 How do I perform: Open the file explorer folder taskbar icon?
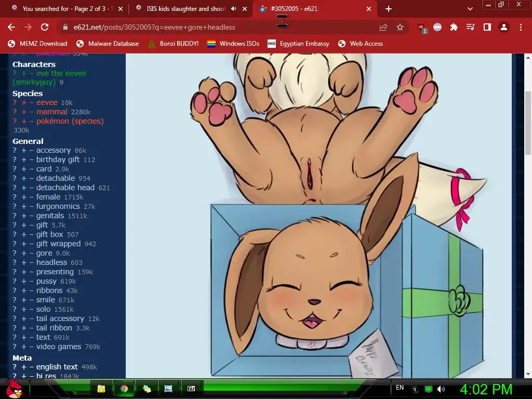click(101, 389)
